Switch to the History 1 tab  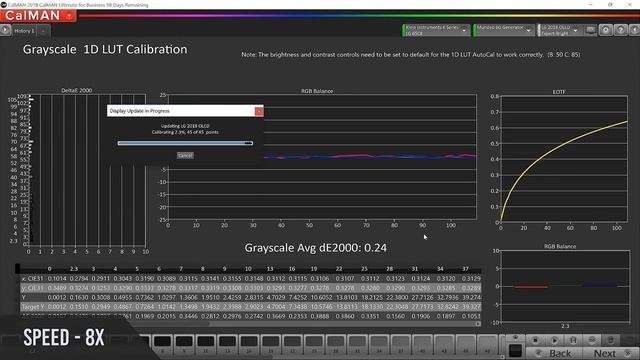pos(24,31)
